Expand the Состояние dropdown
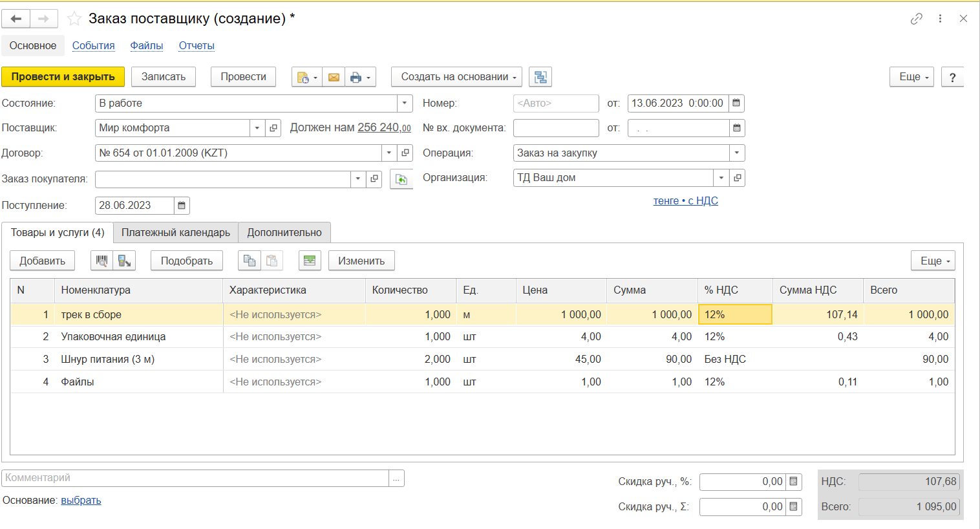This screenshot has width=980, height=529. coord(405,103)
